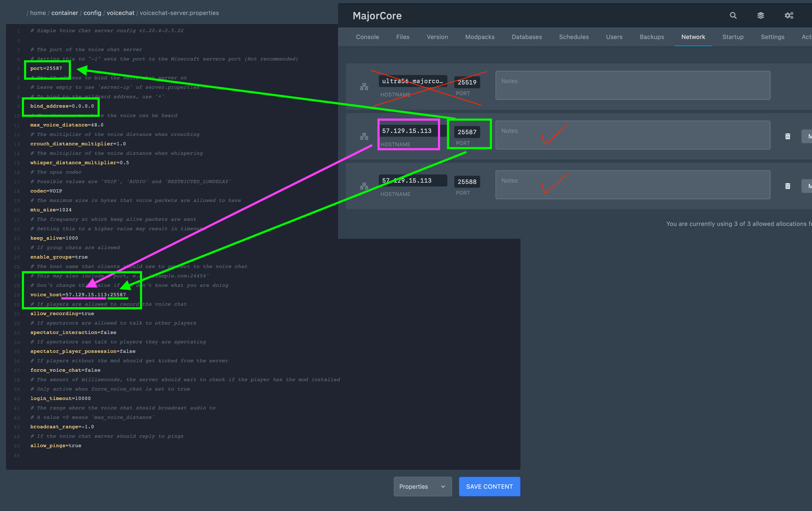Open the Startup tab

(733, 37)
